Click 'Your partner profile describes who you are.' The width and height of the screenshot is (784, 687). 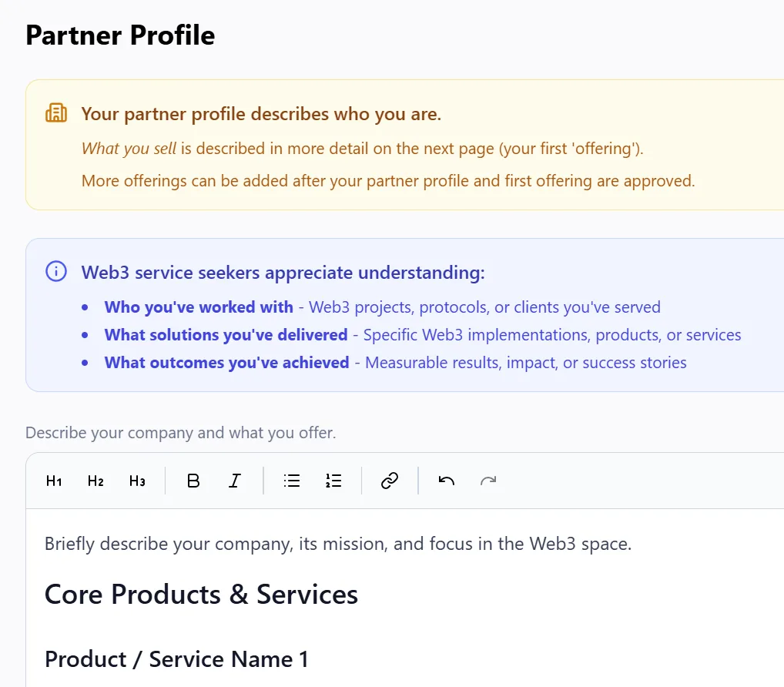coord(261,114)
